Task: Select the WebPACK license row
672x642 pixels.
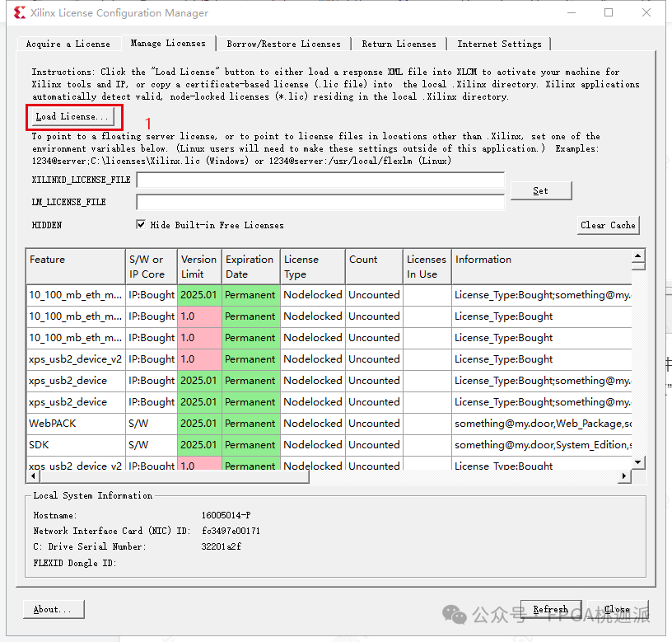Action: pyautogui.click(x=247, y=423)
